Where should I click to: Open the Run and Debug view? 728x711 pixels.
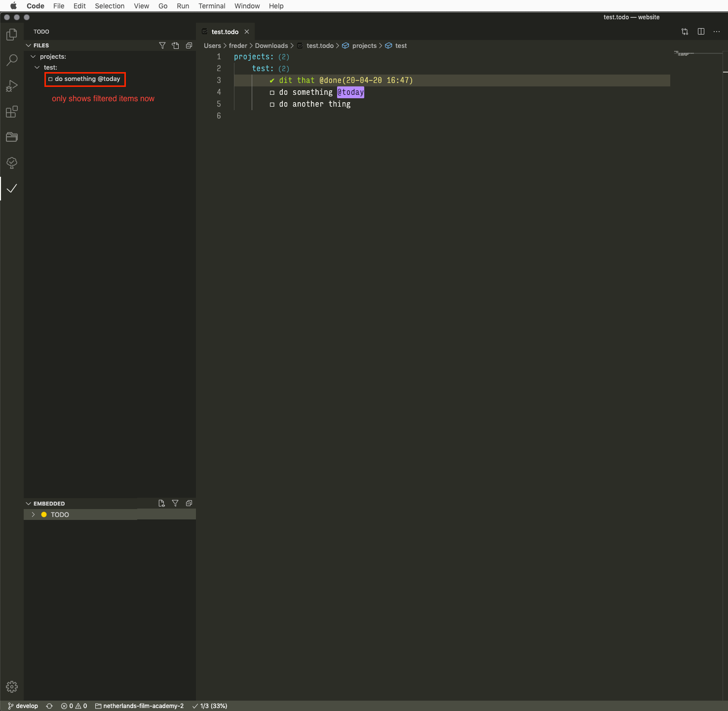click(12, 86)
